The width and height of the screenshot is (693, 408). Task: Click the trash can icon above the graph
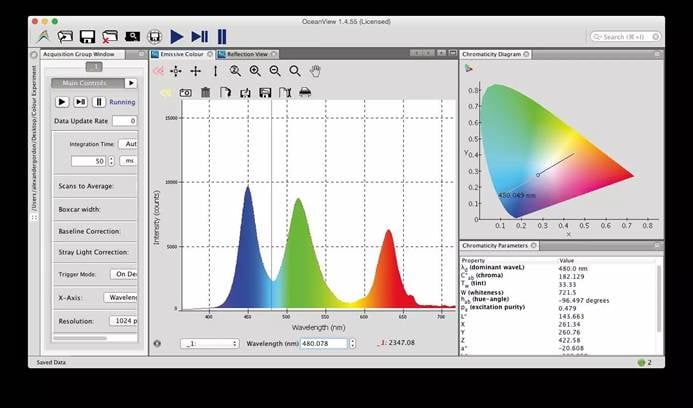point(205,92)
